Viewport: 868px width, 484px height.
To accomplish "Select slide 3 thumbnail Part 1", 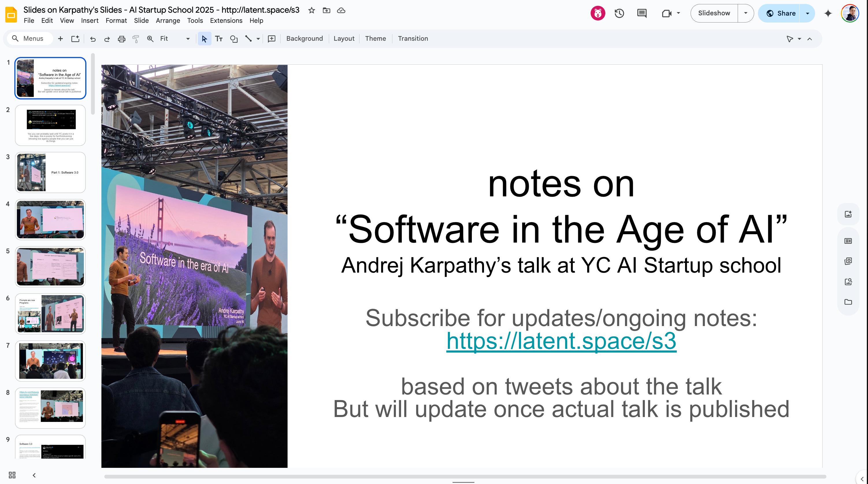I will click(50, 172).
